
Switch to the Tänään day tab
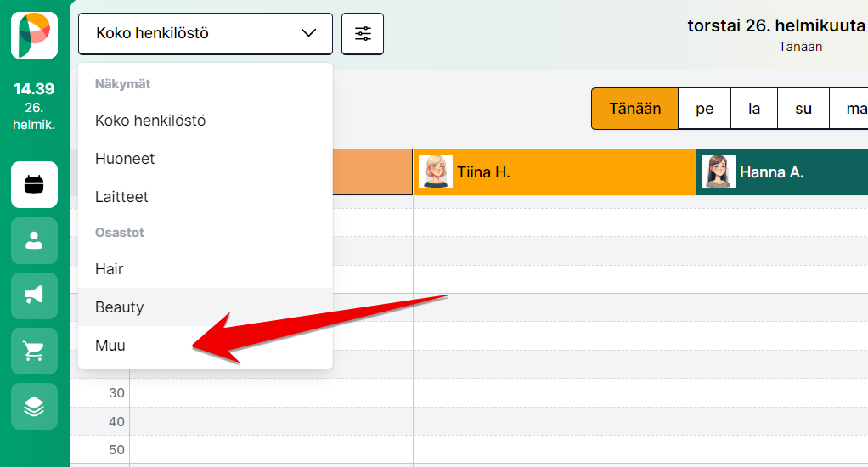click(634, 109)
